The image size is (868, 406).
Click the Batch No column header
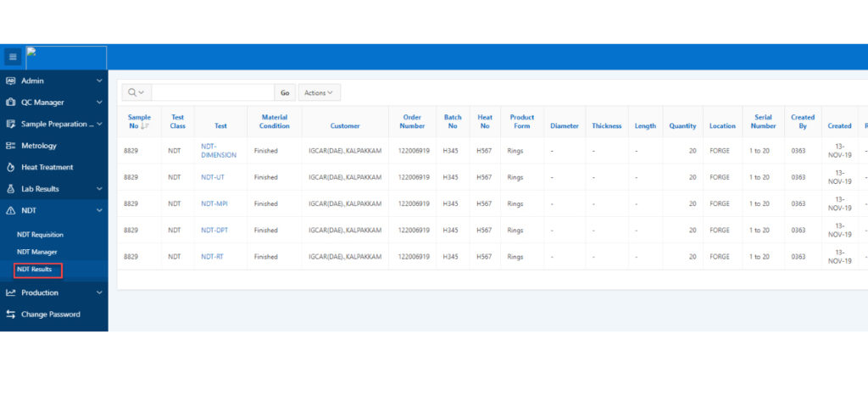[x=453, y=122]
